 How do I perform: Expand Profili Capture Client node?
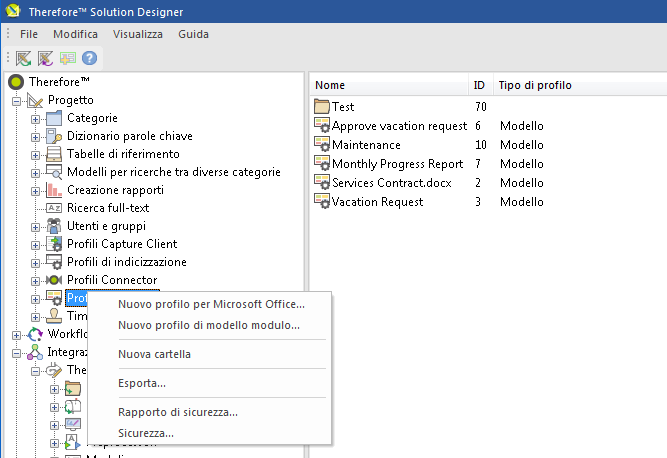point(35,245)
